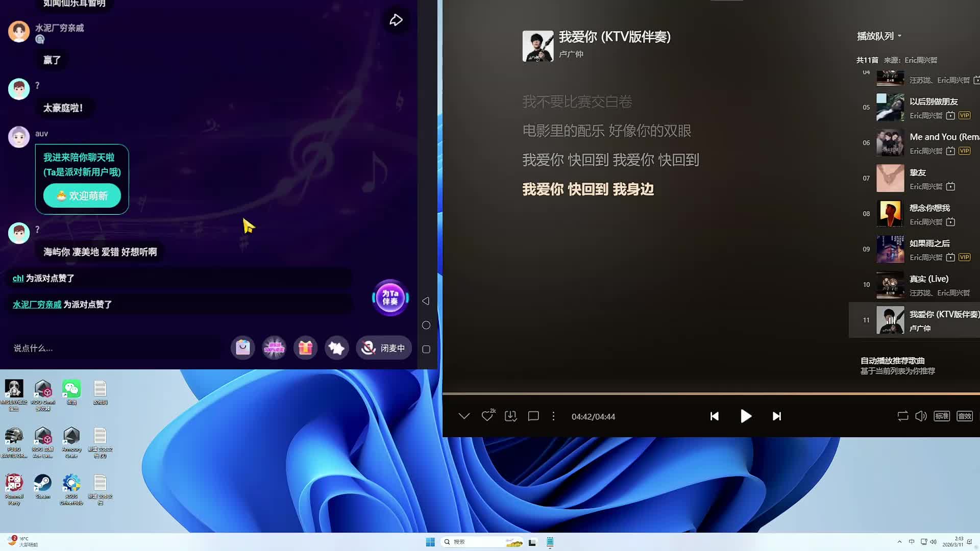Open three-dot more options in player
980x551 pixels.
[x=553, y=416]
